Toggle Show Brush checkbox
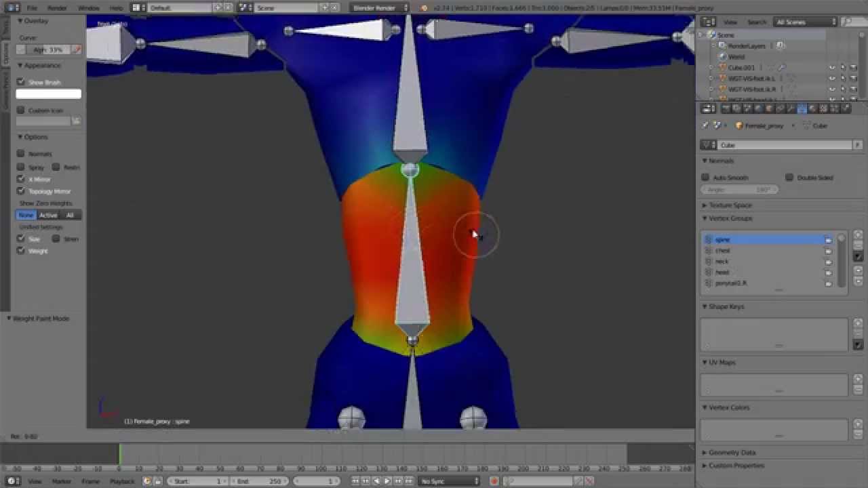 pos(21,82)
